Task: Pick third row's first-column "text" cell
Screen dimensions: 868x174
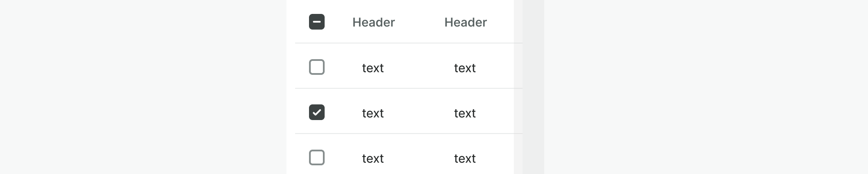Action: point(373,158)
